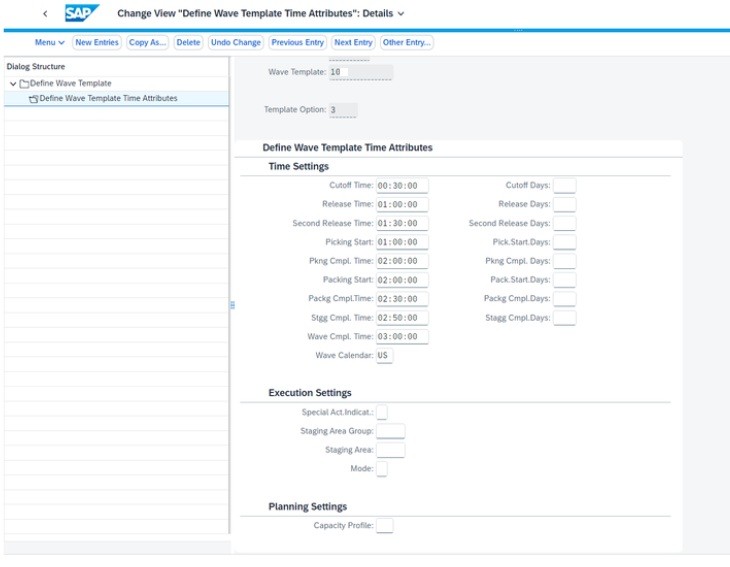730x567 pixels.
Task: Click the open folder icon for Time Attributes
Action: [34, 99]
